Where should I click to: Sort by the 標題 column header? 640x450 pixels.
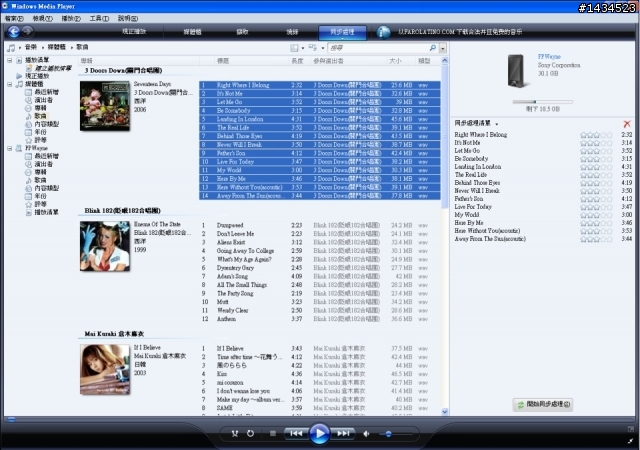pyautogui.click(x=223, y=61)
